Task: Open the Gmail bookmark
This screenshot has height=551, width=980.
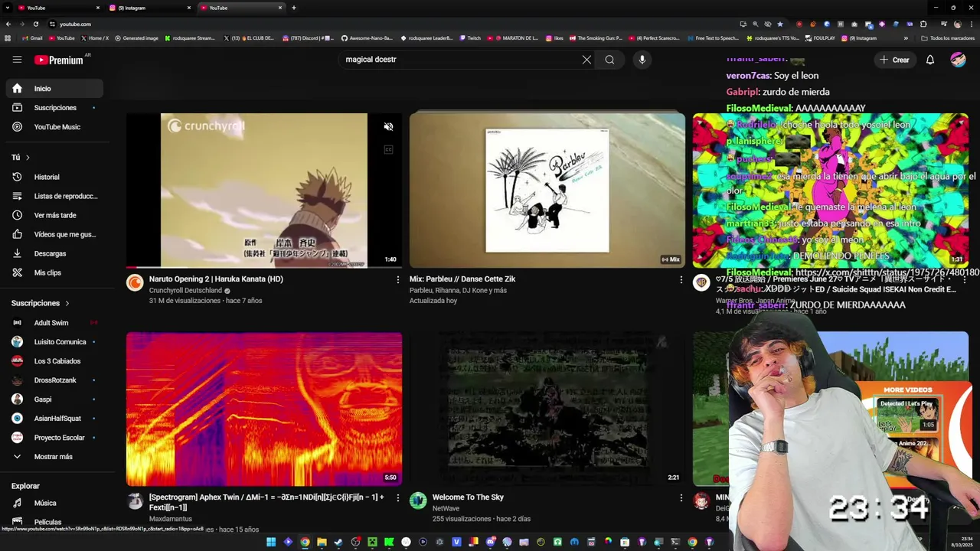Action: [32, 38]
